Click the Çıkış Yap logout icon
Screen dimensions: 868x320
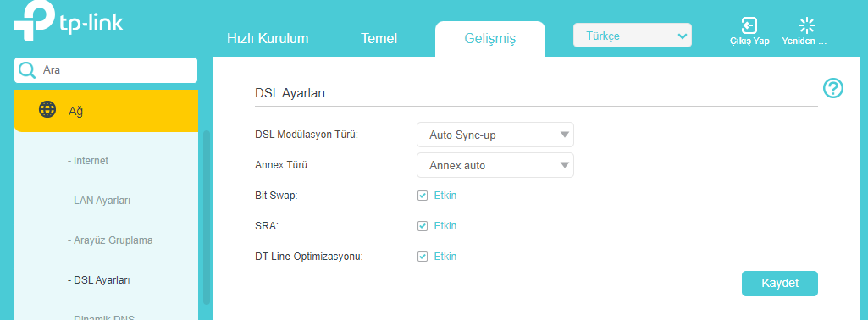[x=749, y=25]
